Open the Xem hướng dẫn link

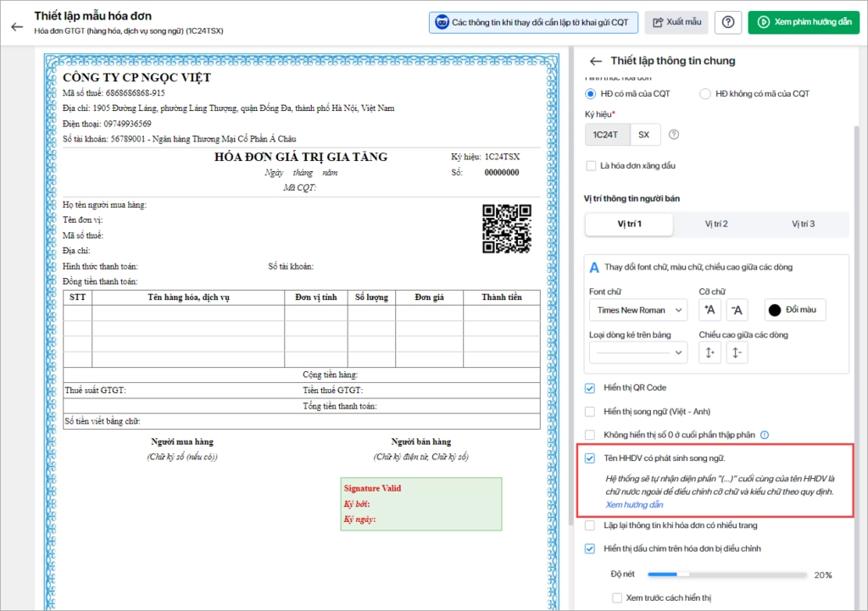pyautogui.click(x=634, y=505)
